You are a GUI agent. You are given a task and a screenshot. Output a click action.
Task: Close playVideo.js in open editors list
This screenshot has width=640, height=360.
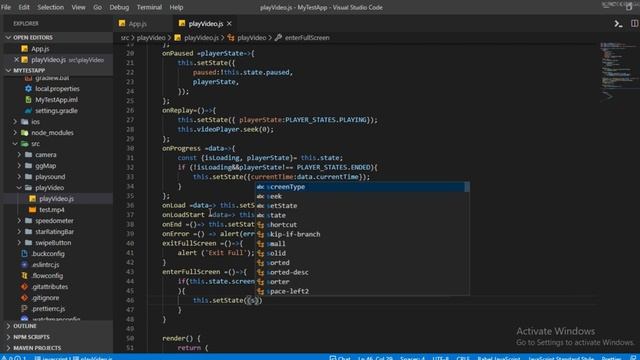pos(16,60)
